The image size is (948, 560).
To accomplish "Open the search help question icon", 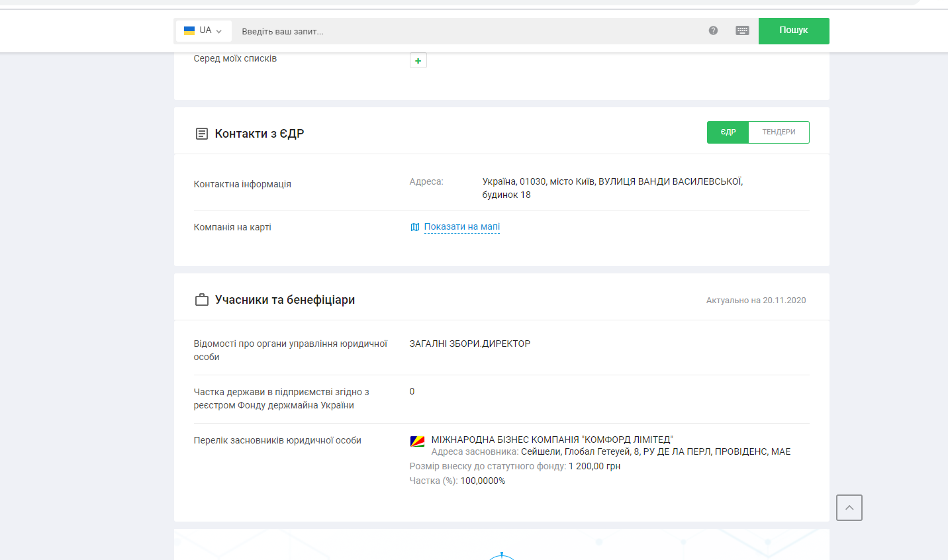I will [x=713, y=30].
